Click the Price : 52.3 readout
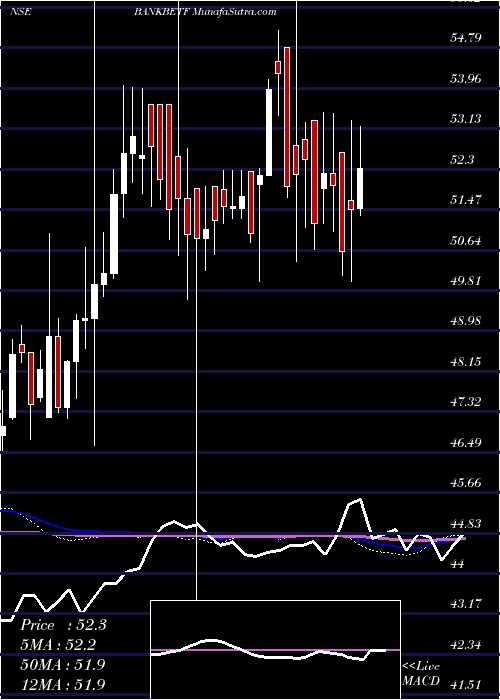 [x=63, y=625]
